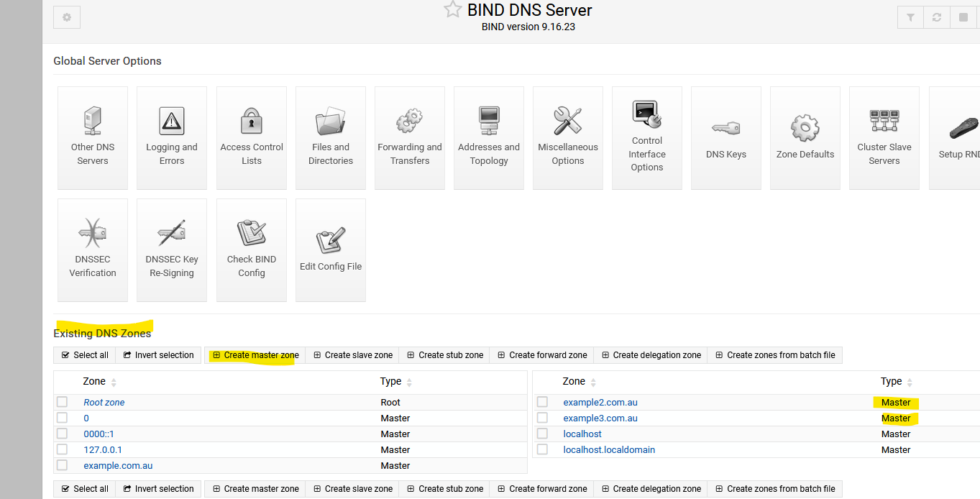Click the module configuration gear button
The image size is (980, 499).
[67, 17]
